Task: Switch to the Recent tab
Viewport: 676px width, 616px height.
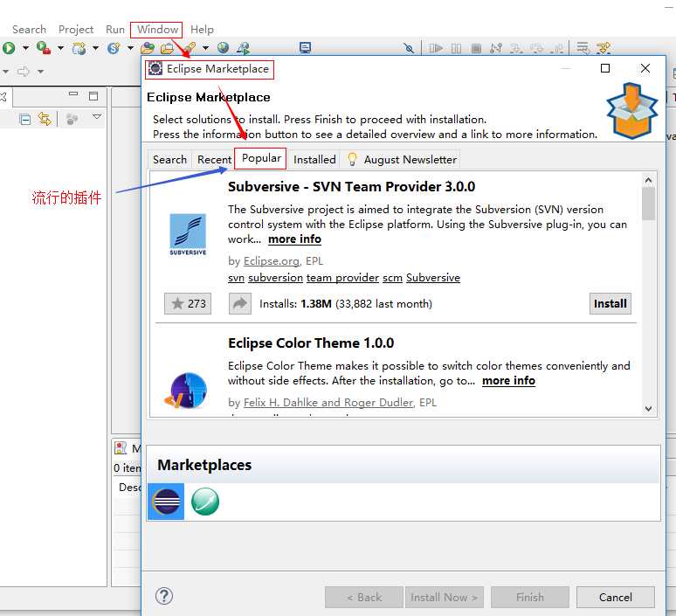Action: point(214,160)
